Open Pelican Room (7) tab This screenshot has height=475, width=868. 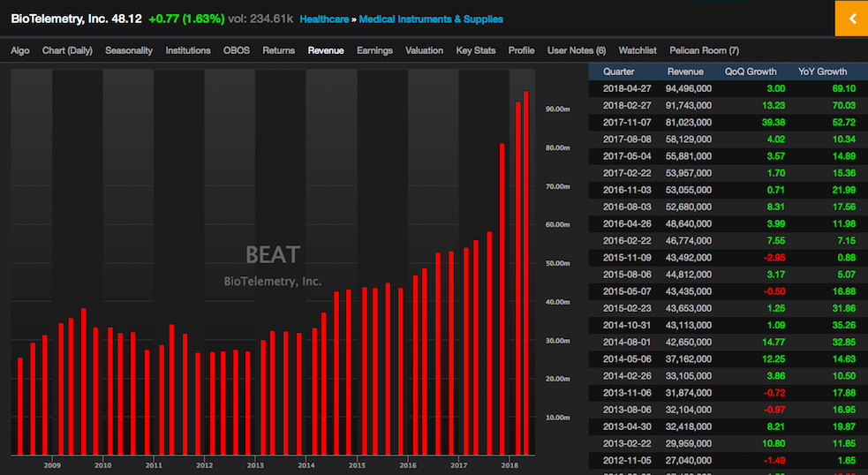pos(704,50)
